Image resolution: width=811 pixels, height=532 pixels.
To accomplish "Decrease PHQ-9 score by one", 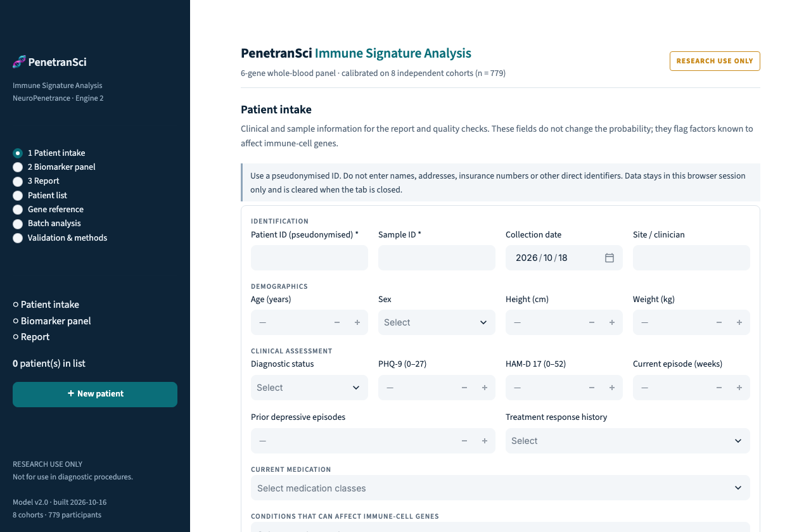I will click(464, 388).
